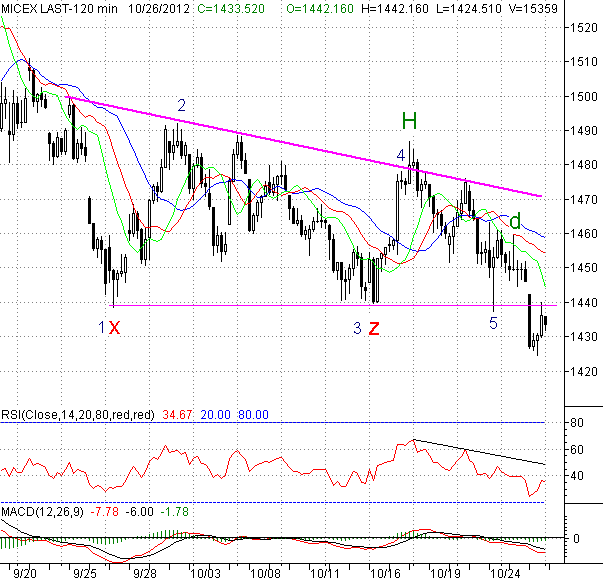
Task: Click the 1450 price axis label
Action: coord(584,268)
